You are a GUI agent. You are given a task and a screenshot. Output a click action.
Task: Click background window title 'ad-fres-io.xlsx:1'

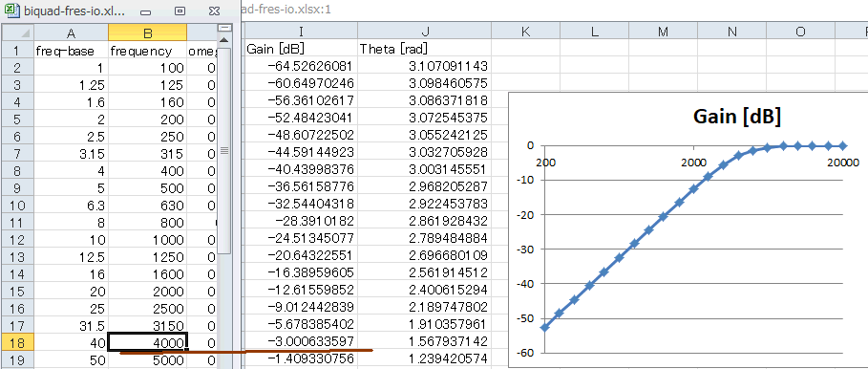(x=286, y=10)
